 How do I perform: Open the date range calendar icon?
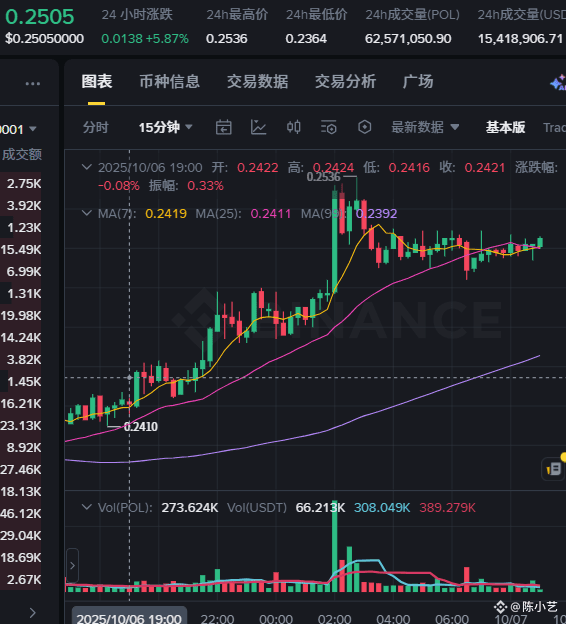223,127
